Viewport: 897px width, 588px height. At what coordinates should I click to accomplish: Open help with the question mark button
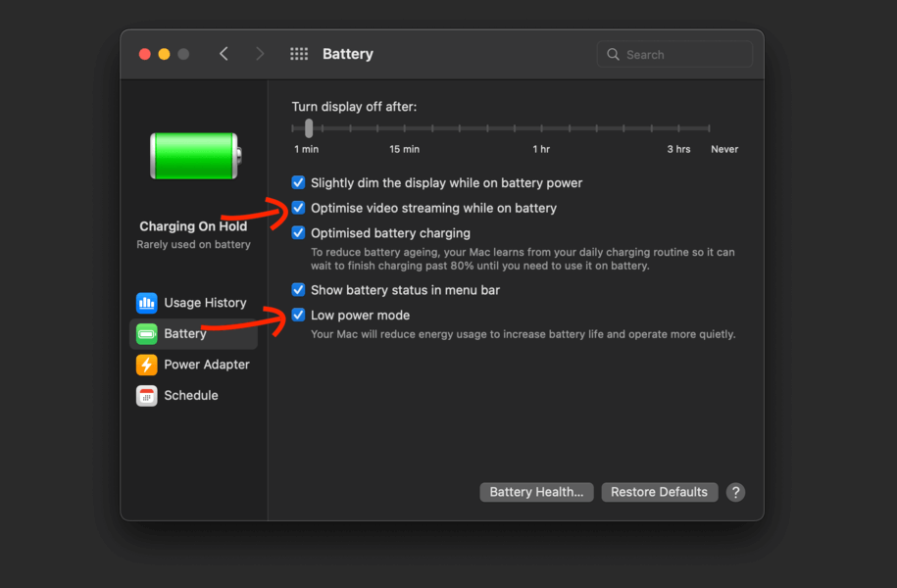735,492
